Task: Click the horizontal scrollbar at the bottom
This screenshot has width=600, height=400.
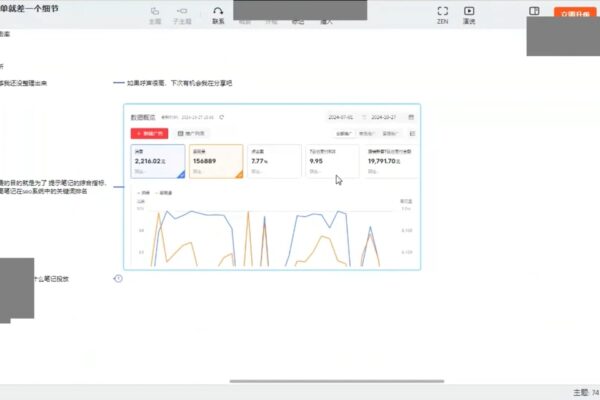Action: 337,381
